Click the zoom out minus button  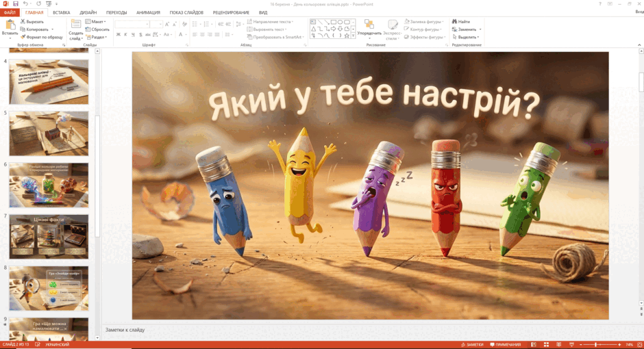tap(580, 345)
